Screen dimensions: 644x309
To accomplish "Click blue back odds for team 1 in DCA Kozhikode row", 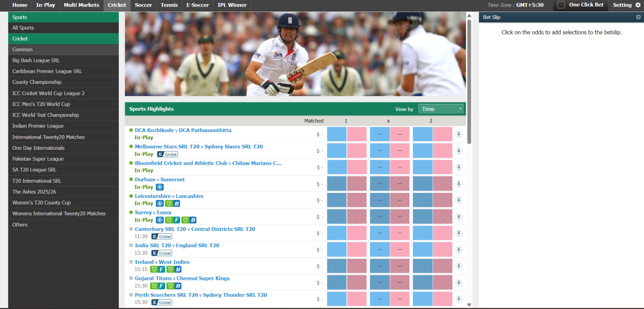I will [x=337, y=134].
